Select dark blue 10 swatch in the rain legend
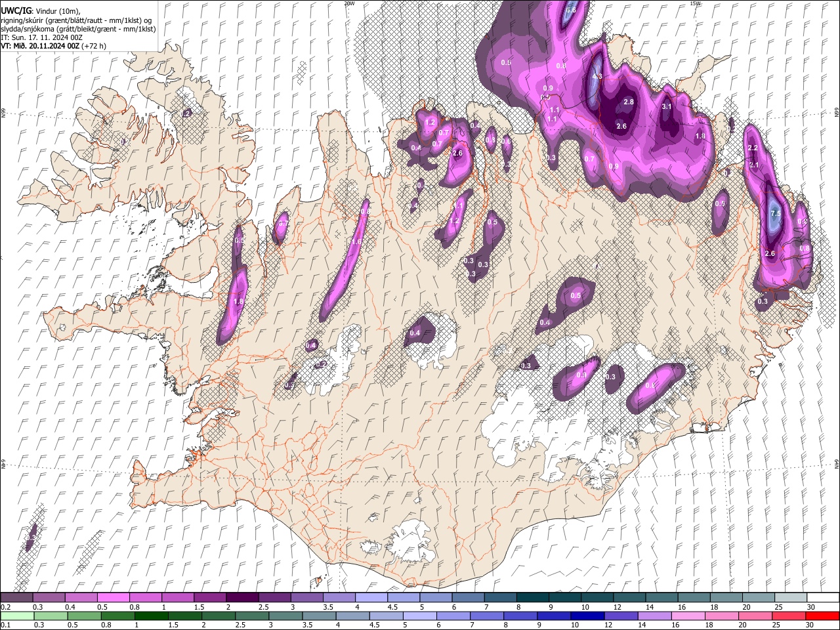The width and height of the screenshot is (840, 630). coord(587,616)
